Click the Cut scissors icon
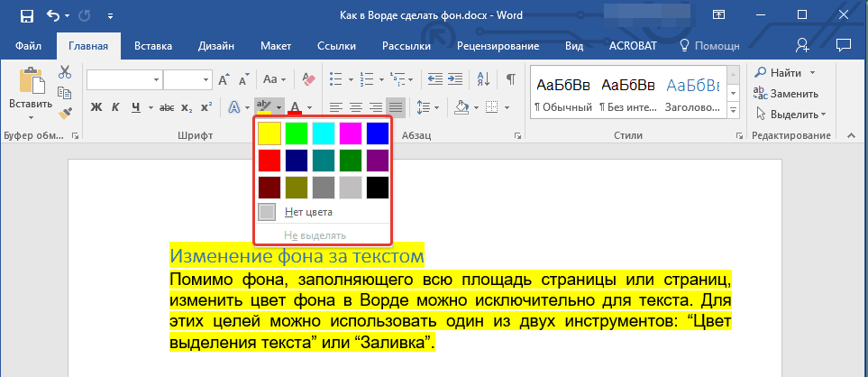The image size is (868, 377). pos(65,72)
